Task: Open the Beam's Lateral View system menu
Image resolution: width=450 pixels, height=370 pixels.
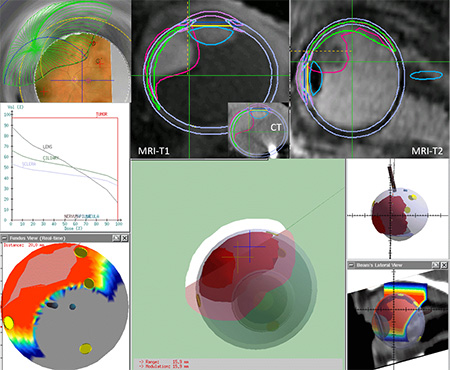Action: (x=351, y=265)
